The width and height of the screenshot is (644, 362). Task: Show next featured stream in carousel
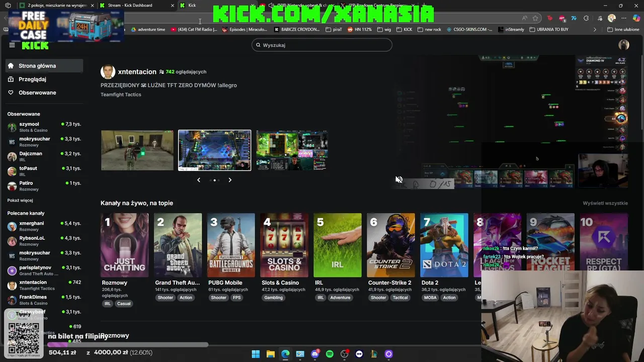pyautogui.click(x=230, y=180)
